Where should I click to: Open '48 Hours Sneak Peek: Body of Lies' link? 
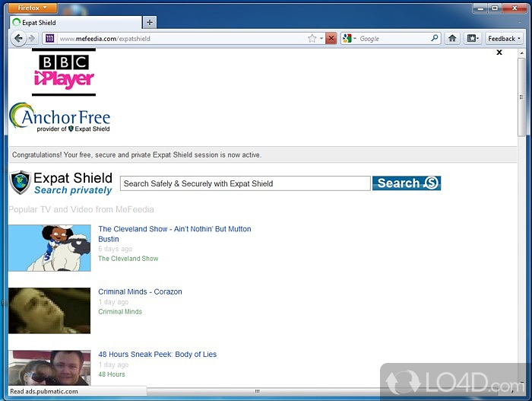point(157,354)
